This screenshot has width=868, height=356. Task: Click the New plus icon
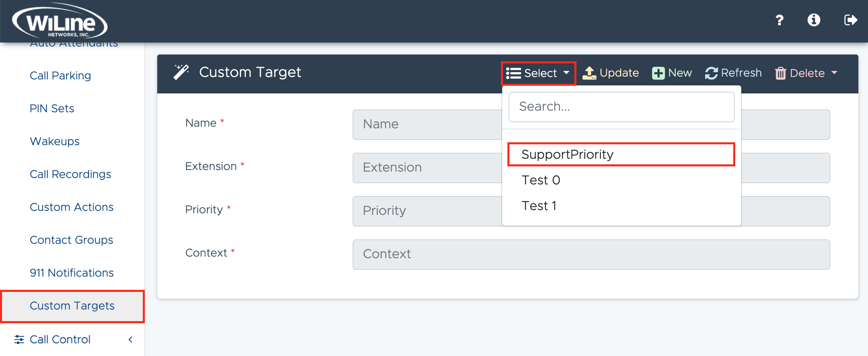click(x=658, y=73)
